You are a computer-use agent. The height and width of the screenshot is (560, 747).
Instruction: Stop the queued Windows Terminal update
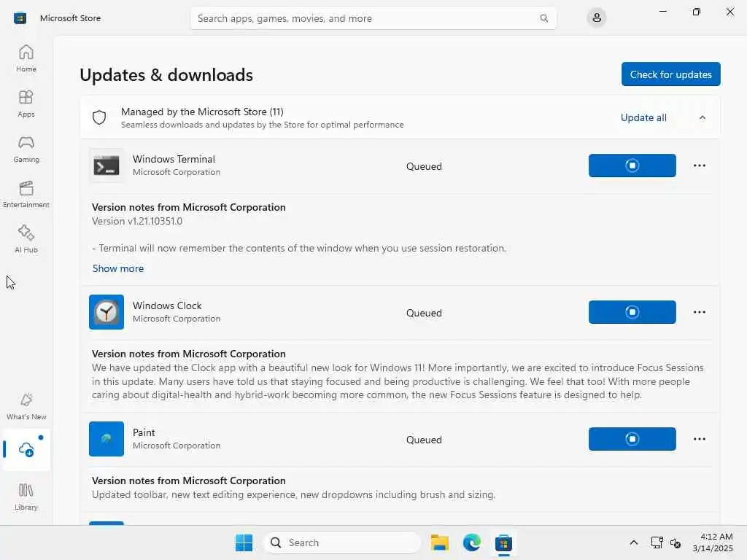point(632,166)
